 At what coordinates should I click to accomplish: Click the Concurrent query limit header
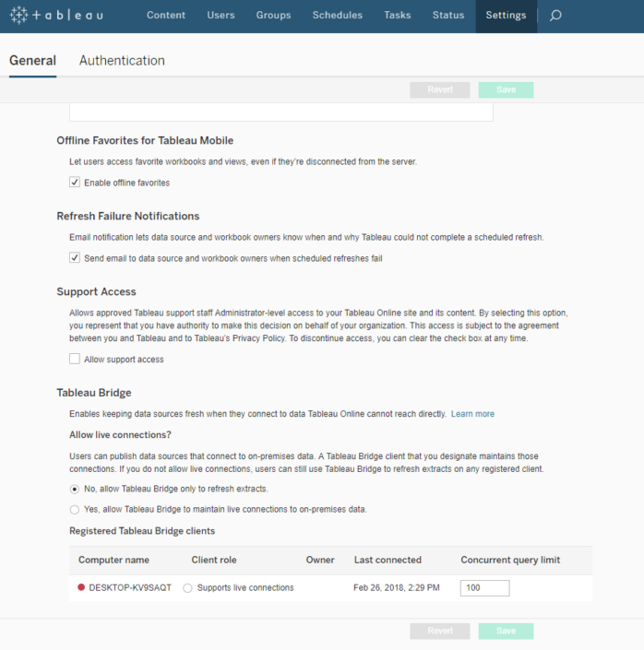(x=510, y=560)
